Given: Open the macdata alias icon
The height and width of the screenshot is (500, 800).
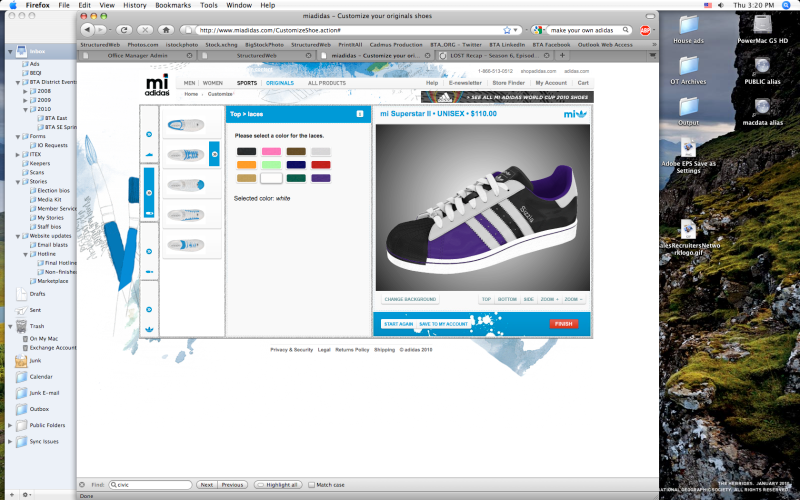Looking at the screenshot, I should 762,111.
